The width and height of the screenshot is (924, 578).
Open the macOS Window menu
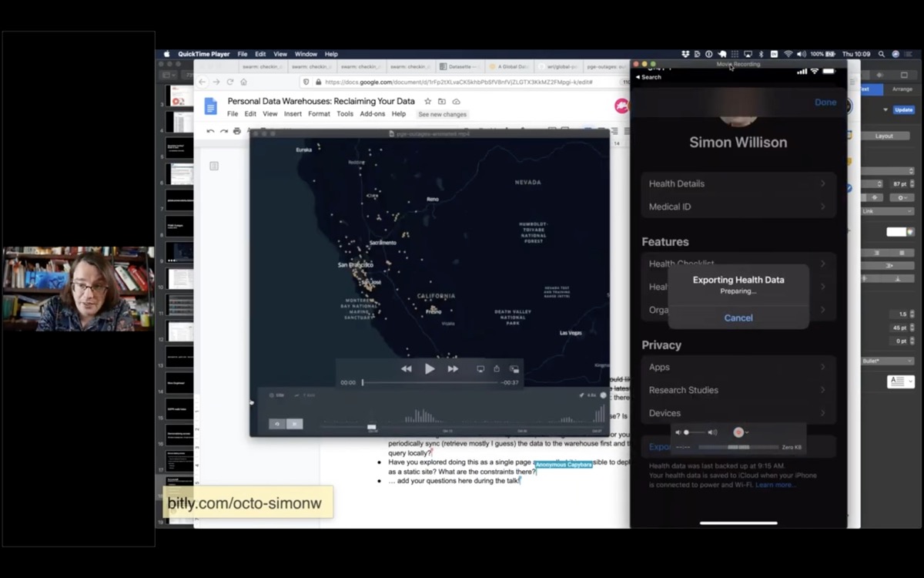(306, 54)
